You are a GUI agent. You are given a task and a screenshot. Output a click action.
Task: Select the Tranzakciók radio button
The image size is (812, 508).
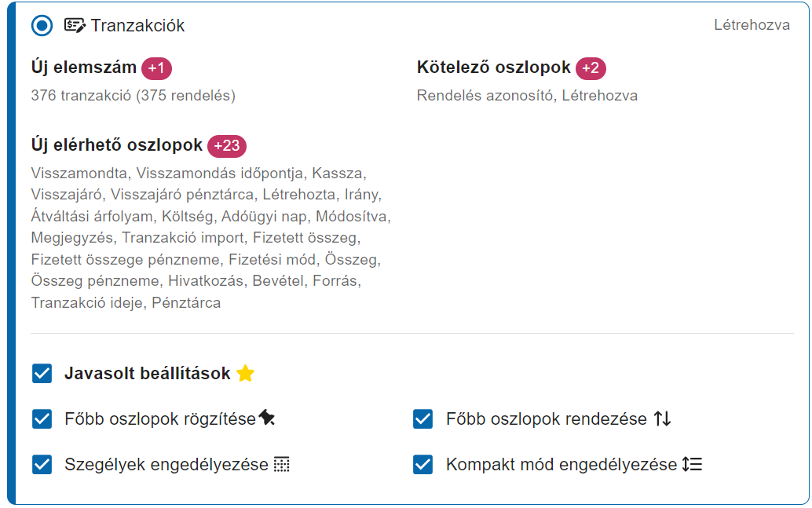(42, 25)
